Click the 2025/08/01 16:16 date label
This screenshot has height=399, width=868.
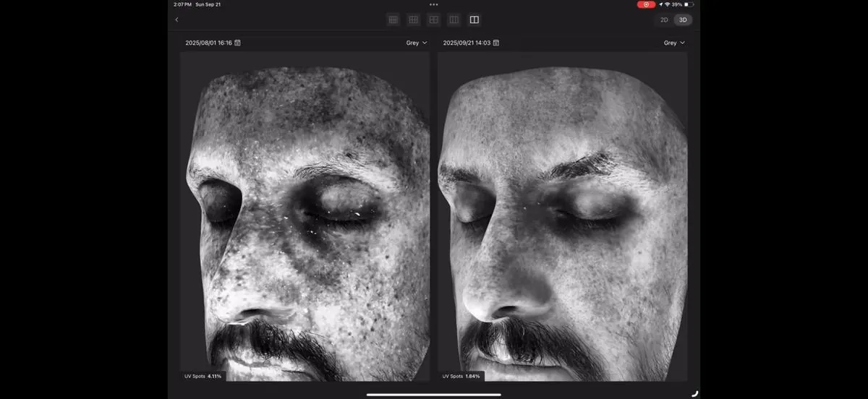[x=208, y=43]
